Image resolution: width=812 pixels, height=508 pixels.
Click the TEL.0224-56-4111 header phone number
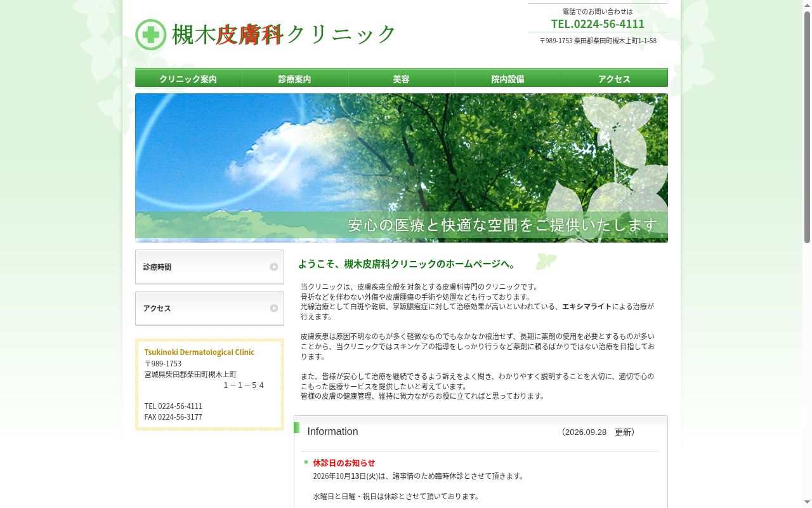pyautogui.click(x=598, y=23)
